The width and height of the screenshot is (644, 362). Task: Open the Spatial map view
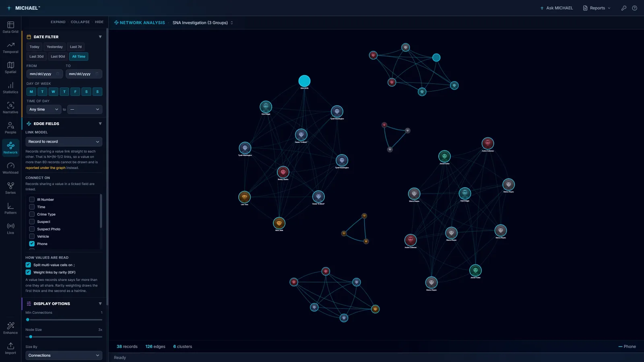click(x=10, y=68)
